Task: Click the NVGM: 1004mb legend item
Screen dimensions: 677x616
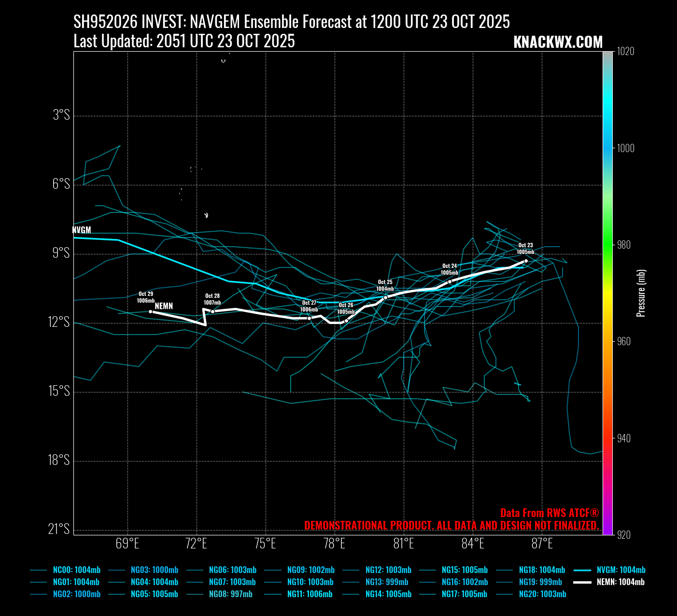Action: (x=621, y=570)
